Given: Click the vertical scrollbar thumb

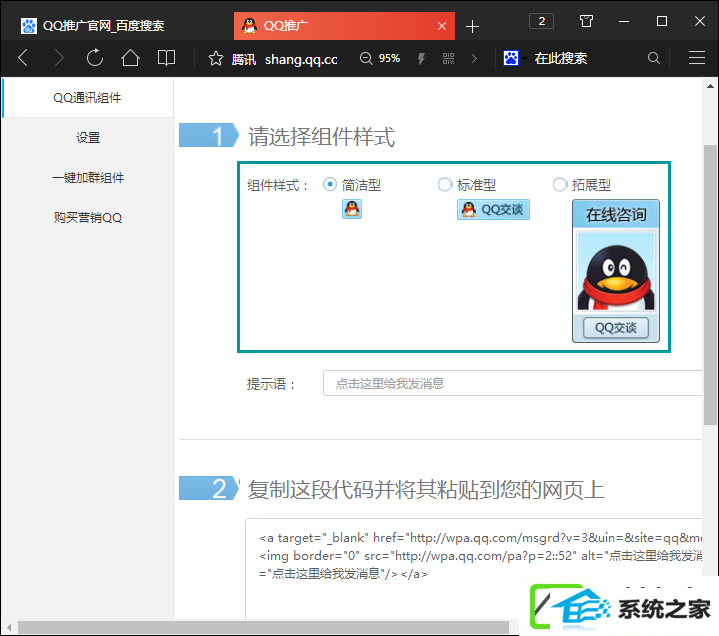Looking at the screenshot, I should tap(710, 284).
